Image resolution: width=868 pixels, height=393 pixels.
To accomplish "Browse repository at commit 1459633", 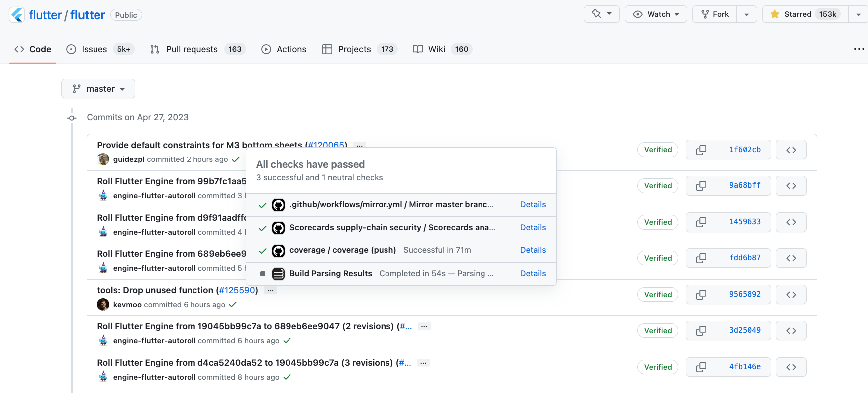I will (791, 222).
